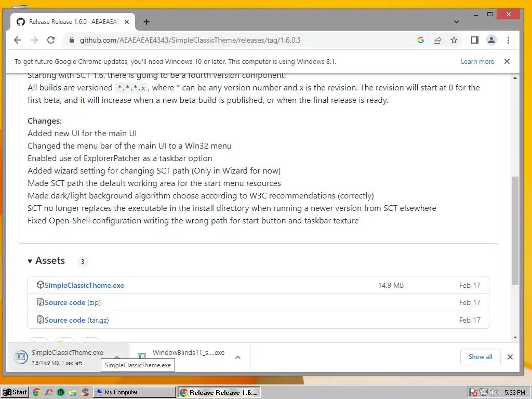The width and height of the screenshot is (532, 399).
Task: Click the scrollbar up arrow
Action: tap(515, 78)
